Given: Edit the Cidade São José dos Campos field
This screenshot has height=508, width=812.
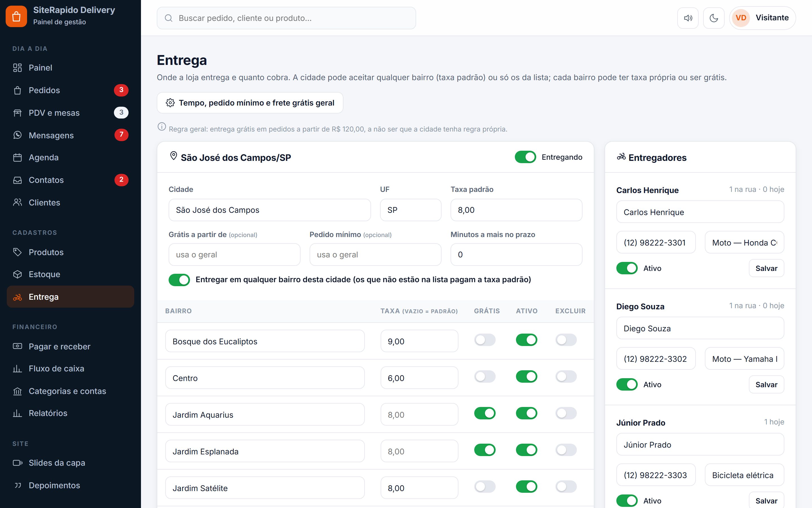Looking at the screenshot, I should [270, 210].
